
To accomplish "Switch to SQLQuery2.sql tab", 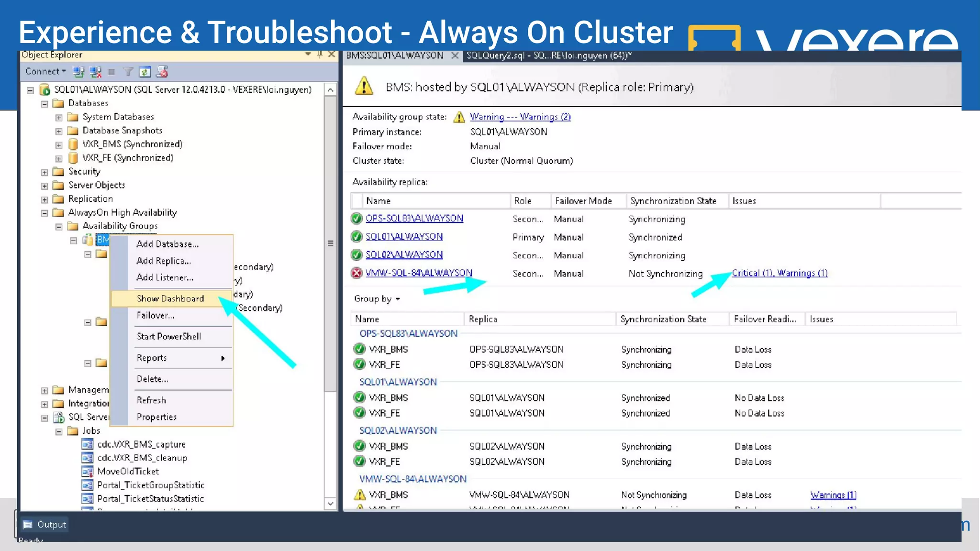I will (549, 55).
